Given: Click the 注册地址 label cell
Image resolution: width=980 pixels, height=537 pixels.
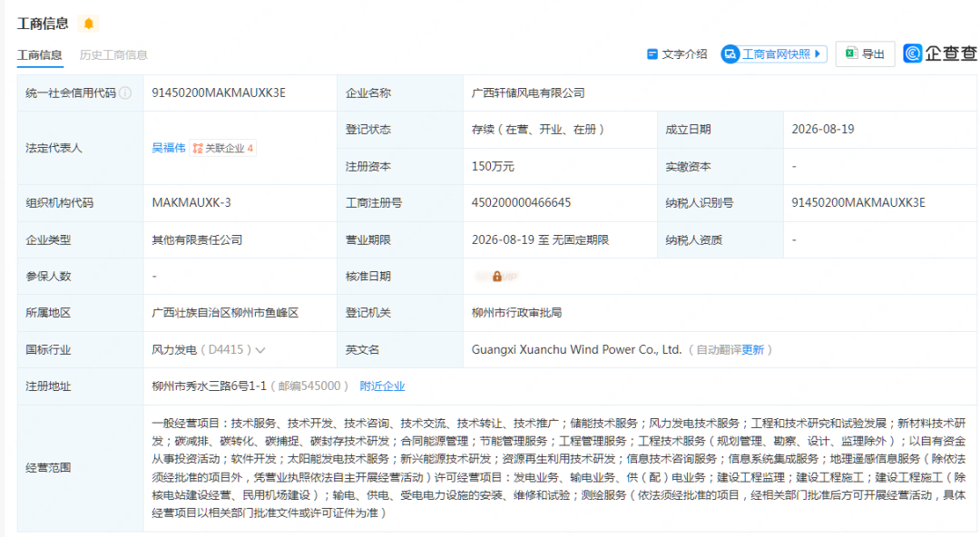Looking at the screenshot, I should (81, 386).
